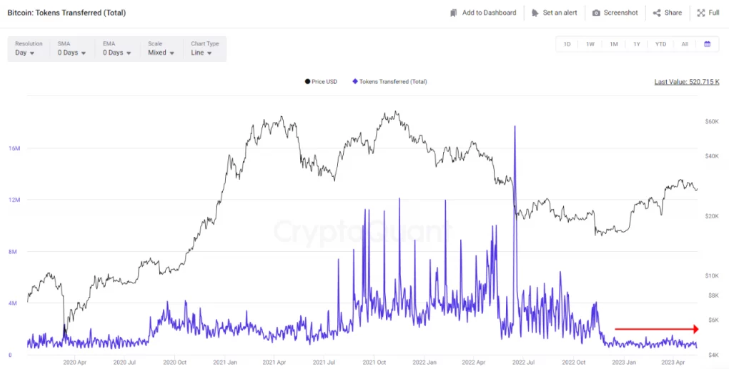Viewport: 731px width, 374px height.
Task: Click the 2020 Oct date label
Action: 174,362
